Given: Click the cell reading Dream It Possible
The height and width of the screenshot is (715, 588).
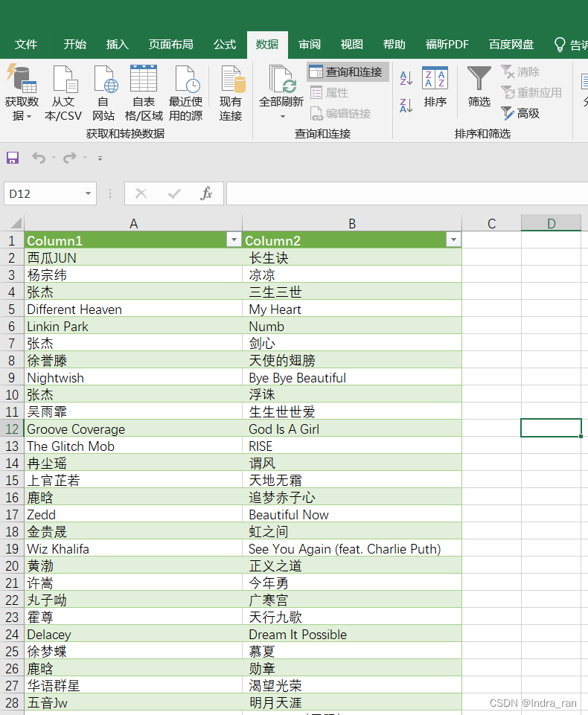Looking at the screenshot, I should pos(352,635).
